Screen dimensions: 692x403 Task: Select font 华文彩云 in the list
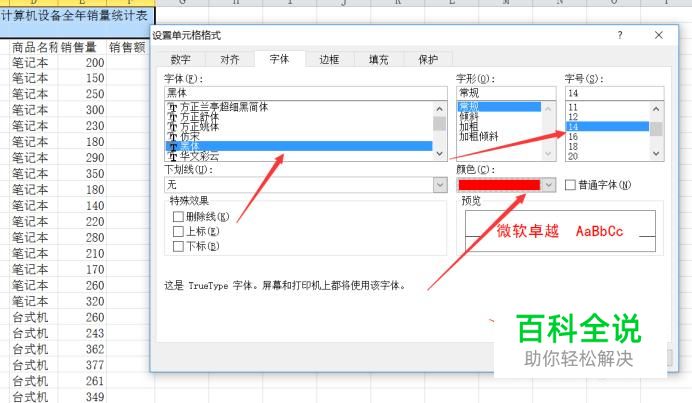299,156
